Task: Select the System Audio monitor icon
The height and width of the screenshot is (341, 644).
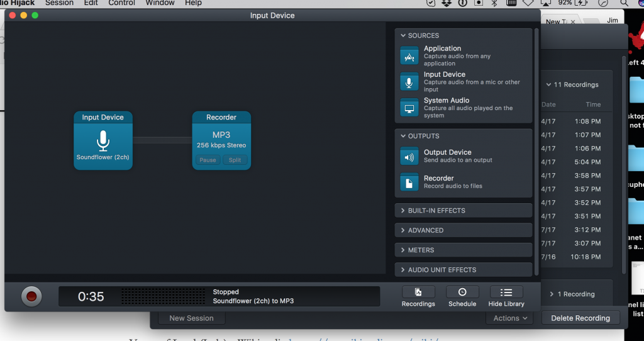Action: coord(409,108)
